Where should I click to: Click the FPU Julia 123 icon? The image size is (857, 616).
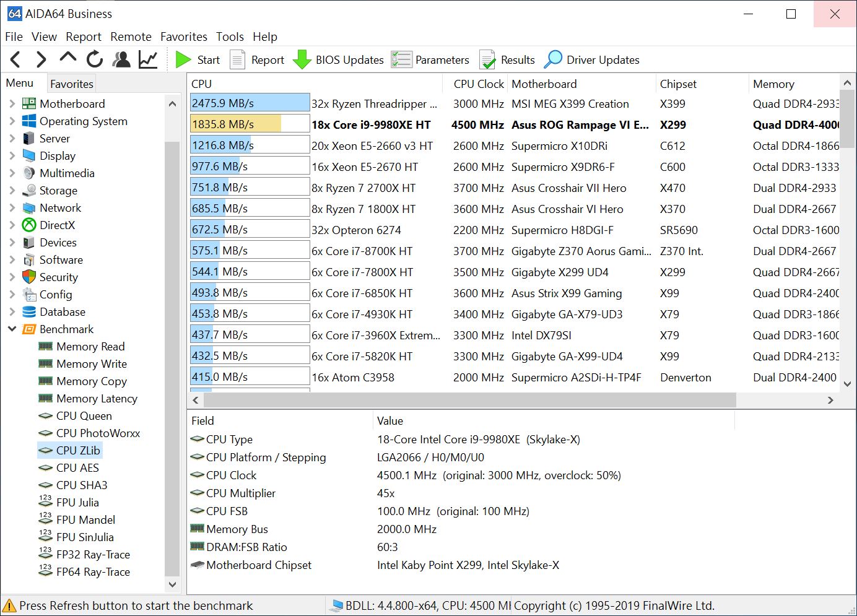click(46, 501)
